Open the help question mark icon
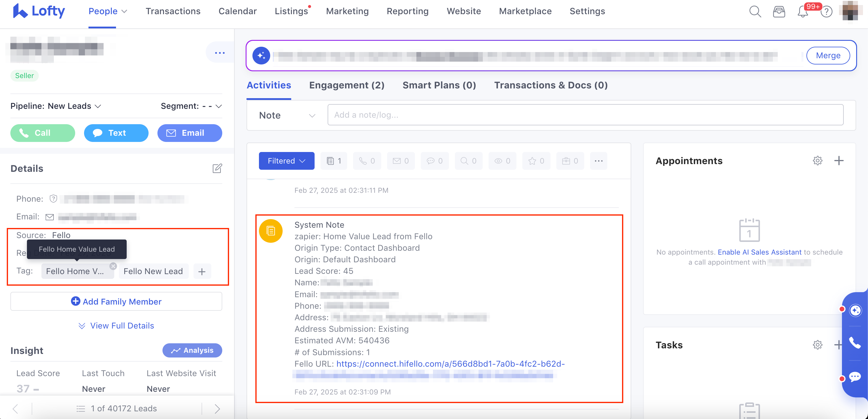The image size is (868, 419). 826,12
